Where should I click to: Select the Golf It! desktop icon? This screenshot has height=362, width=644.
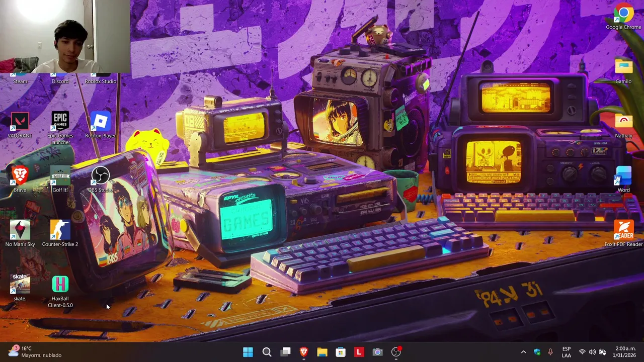(x=60, y=179)
